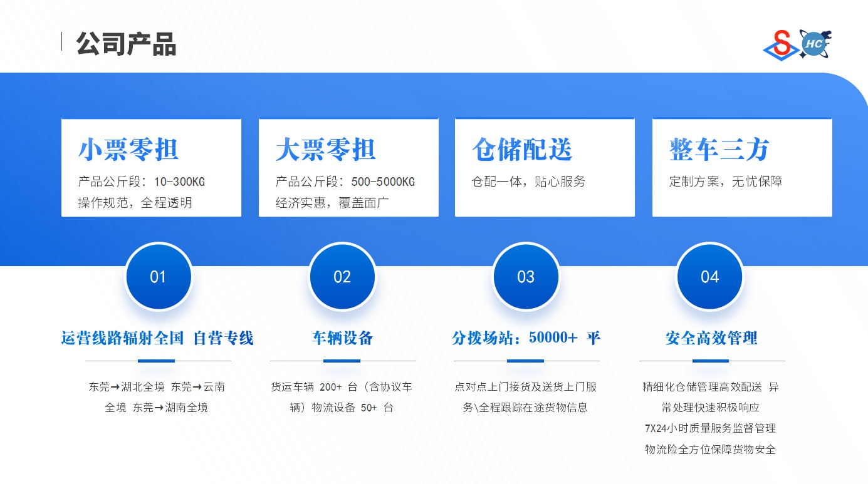This screenshot has height=484, width=868.
Task: Click the 公司产品 slide title
Action: point(126,44)
